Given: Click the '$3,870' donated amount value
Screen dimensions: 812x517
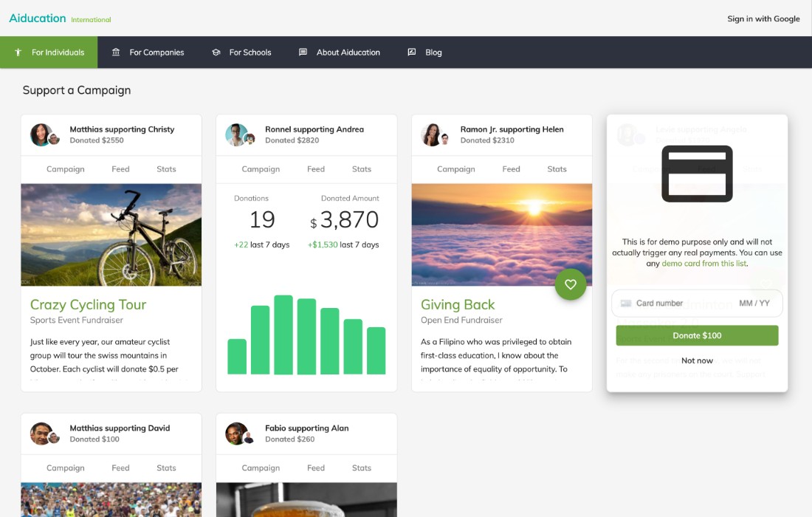Looking at the screenshot, I should [345, 219].
